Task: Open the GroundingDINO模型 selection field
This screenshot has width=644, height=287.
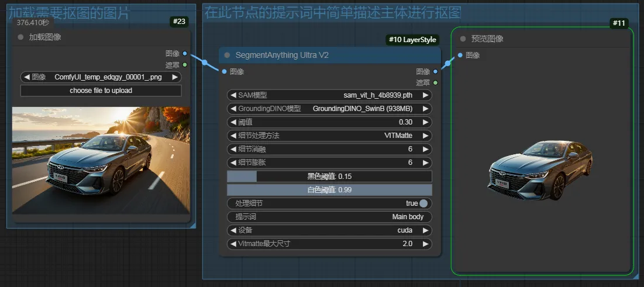Action: tap(329, 109)
